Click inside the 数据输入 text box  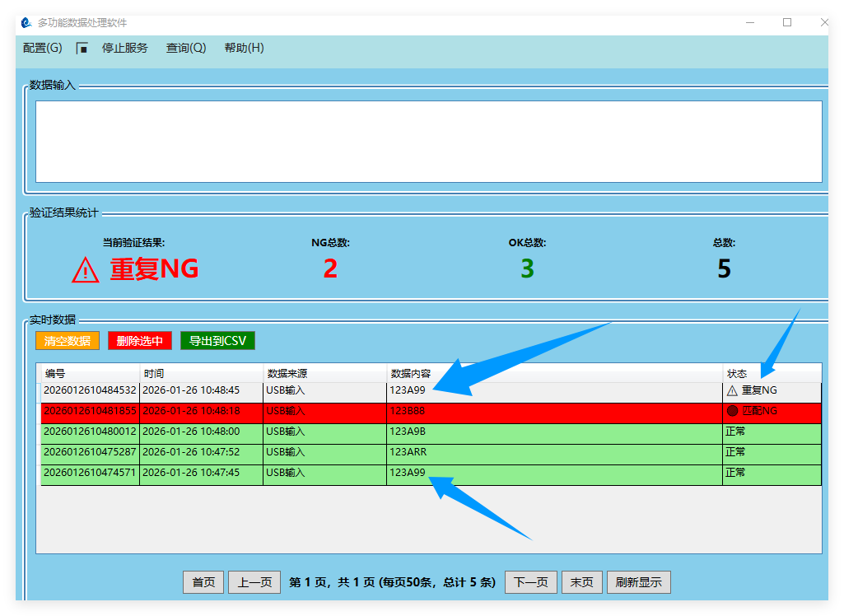coord(428,141)
